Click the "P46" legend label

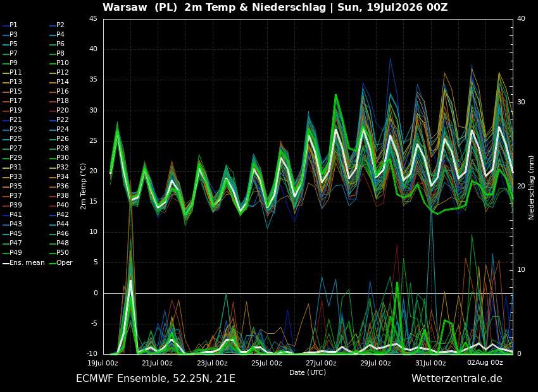[x=63, y=233]
